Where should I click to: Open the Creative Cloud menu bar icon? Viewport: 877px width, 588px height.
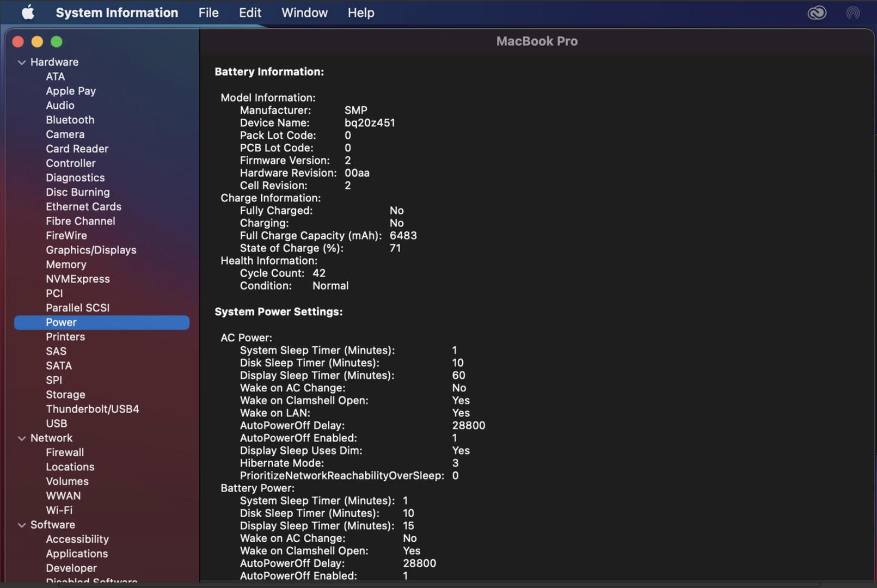tap(817, 13)
